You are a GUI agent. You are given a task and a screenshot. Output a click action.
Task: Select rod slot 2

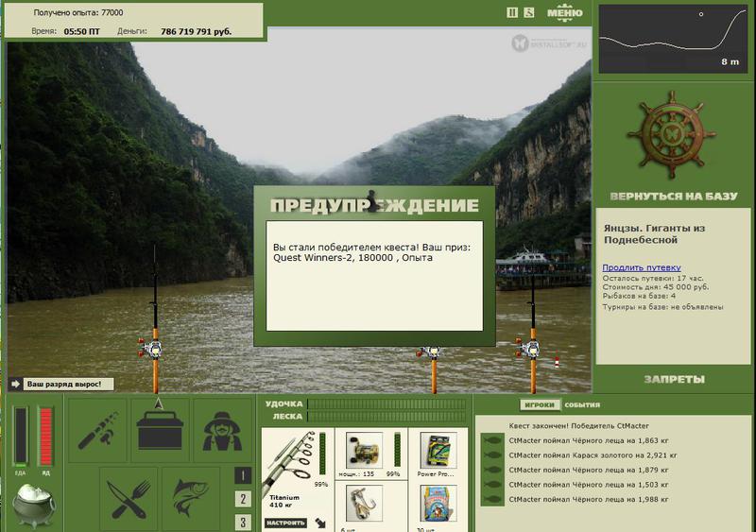[x=243, y=499]
